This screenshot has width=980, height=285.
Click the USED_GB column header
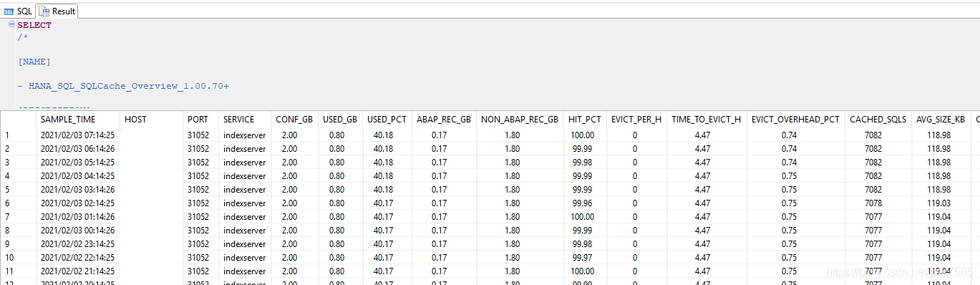pyautogui.click(x=340, y=119)
